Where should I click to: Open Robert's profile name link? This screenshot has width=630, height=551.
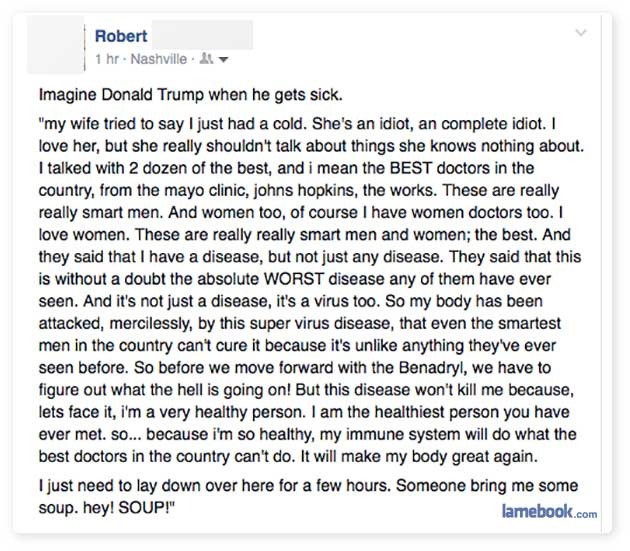121,36
